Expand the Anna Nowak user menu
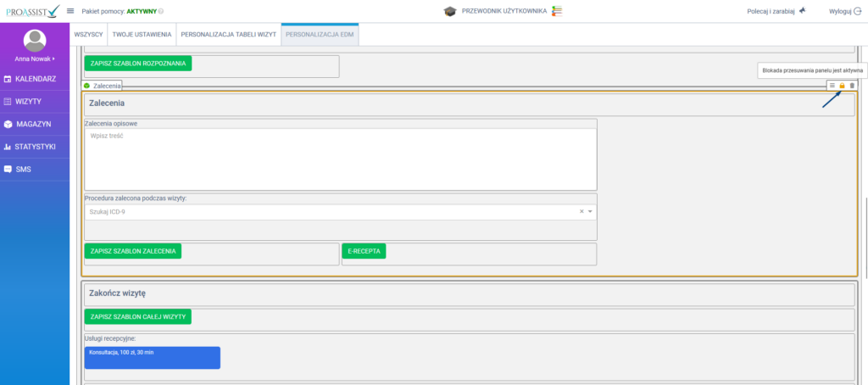Image resolution: width=868 pixels, height=385 pixels. (x=35, y=59)
